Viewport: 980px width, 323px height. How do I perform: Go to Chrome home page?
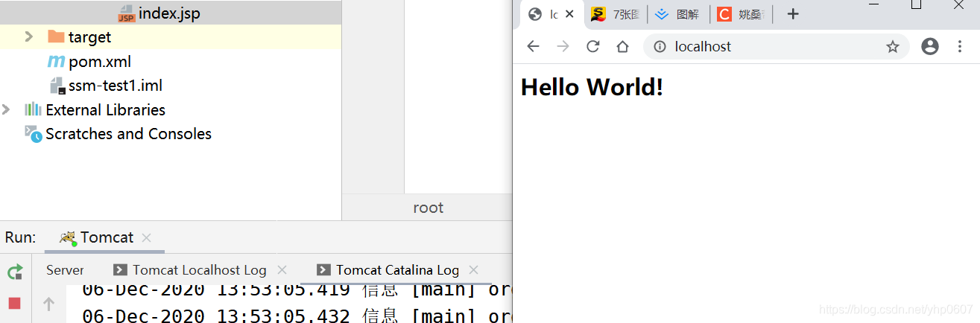623,47
